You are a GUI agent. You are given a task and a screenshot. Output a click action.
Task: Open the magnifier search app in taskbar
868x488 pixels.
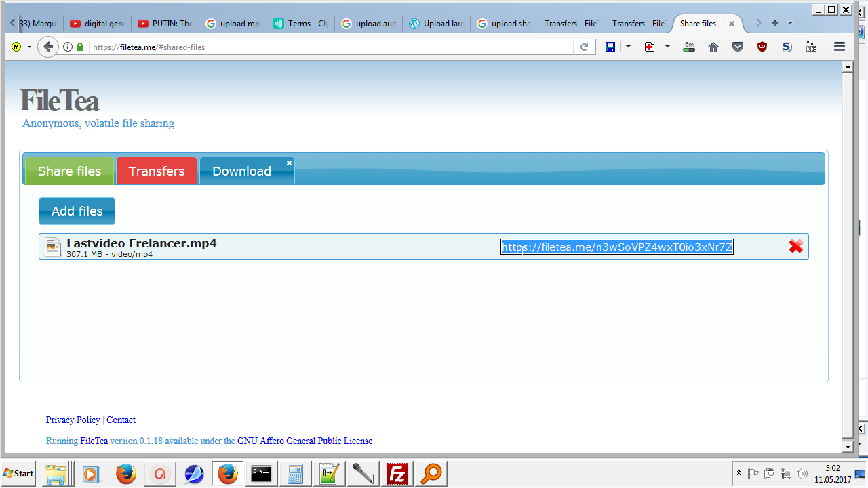coord(431,474)
